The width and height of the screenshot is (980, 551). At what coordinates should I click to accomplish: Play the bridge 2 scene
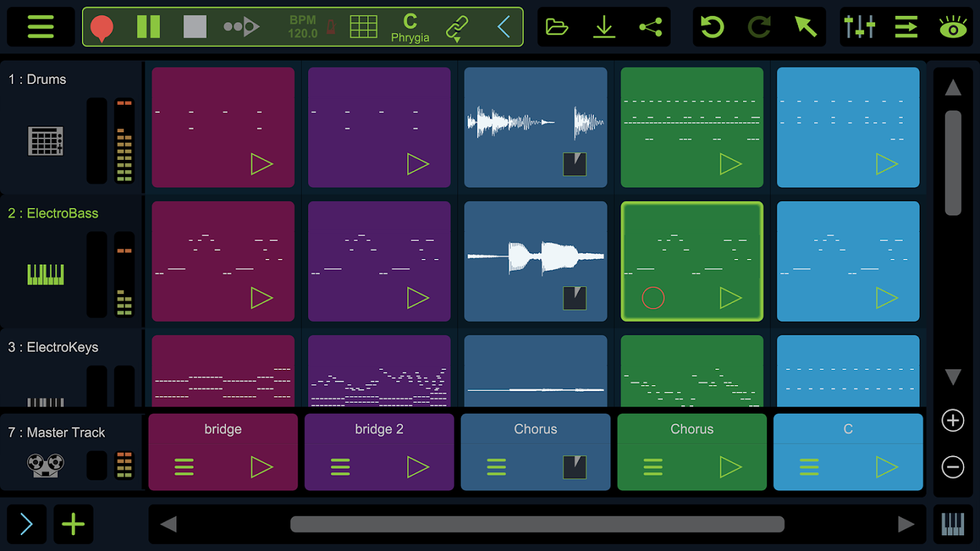tap(418, 467)
